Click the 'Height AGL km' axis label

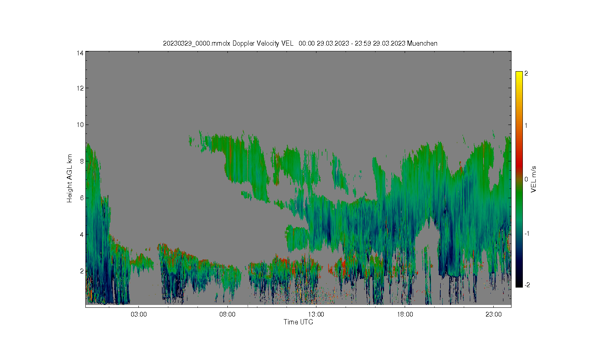click(70, 178)
